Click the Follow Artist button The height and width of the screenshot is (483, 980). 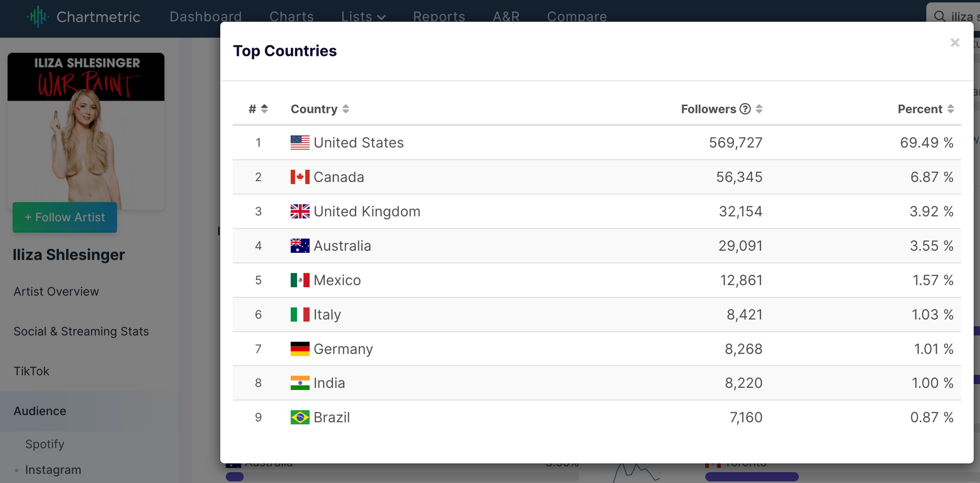(x=65, y=217)
